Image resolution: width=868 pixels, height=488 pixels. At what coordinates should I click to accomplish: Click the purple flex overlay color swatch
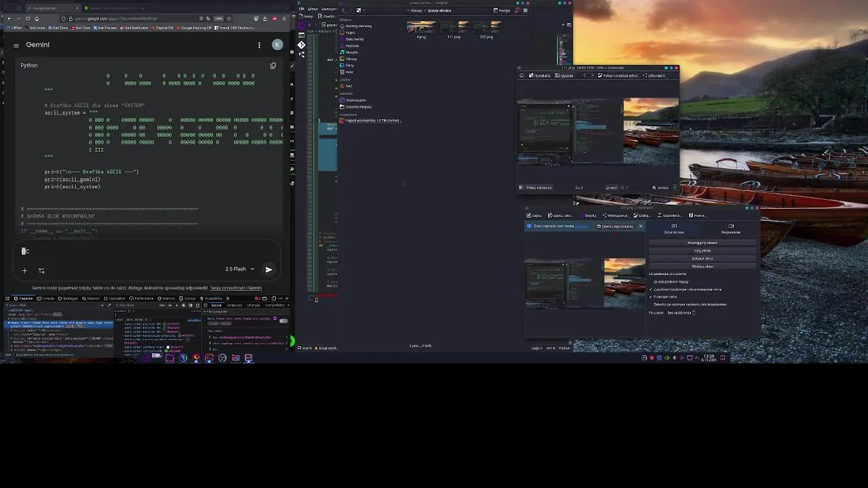pos(275,319)
